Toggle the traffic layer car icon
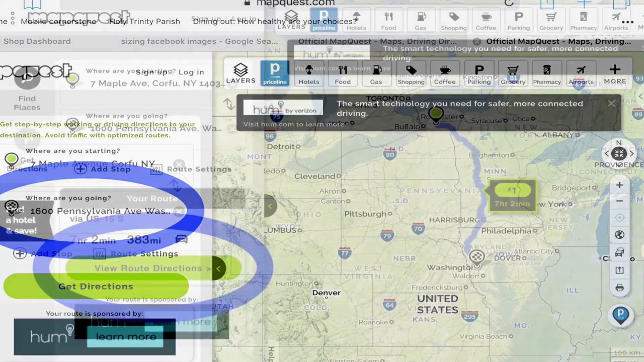Viewport: 644px width, 362px height. pyautogui.click(x=620, y=252)
